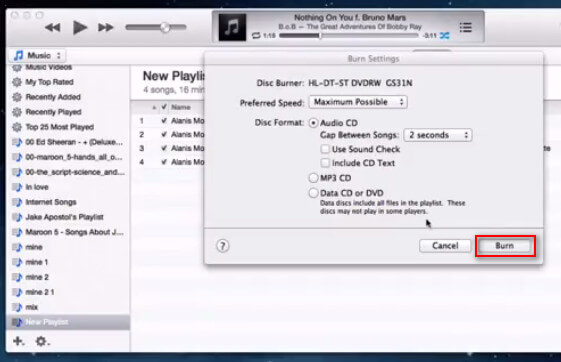561x362 pixels.
Task: Start playback with the play button
Action: pos(79,27)
